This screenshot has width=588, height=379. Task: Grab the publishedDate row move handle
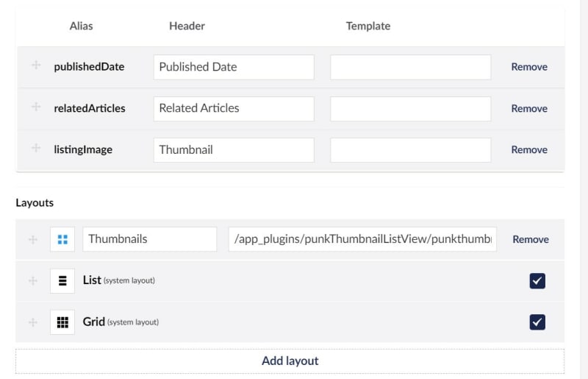(x=36, y=65)
